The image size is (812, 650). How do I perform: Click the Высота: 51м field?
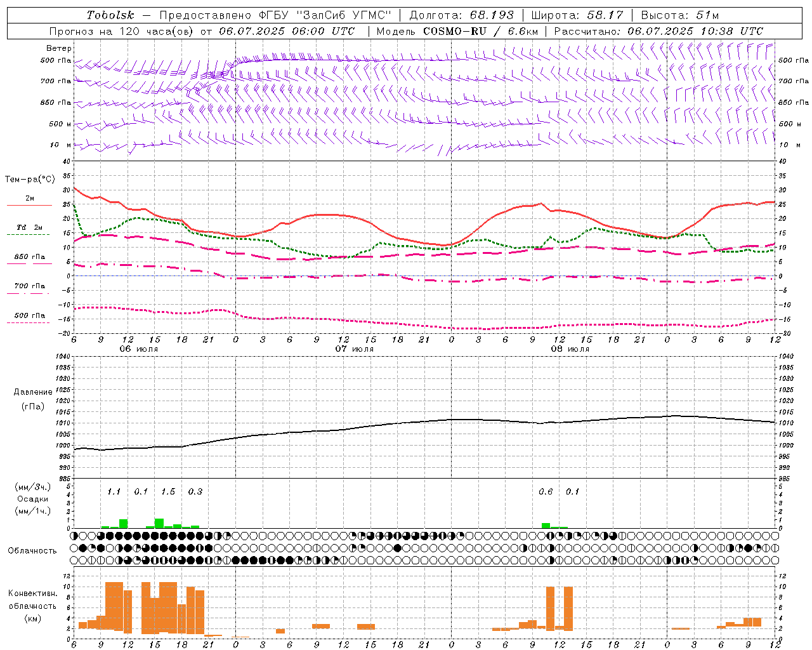[x=679, y=15]
